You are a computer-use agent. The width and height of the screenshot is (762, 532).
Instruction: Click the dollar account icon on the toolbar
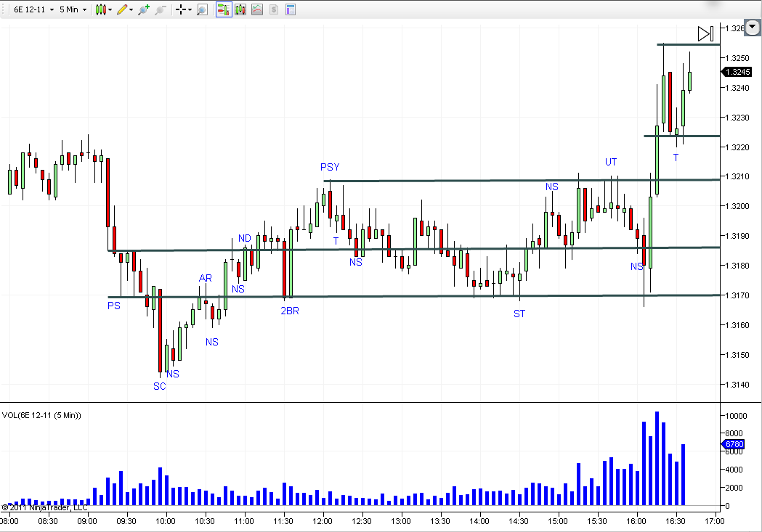[273, 10]
